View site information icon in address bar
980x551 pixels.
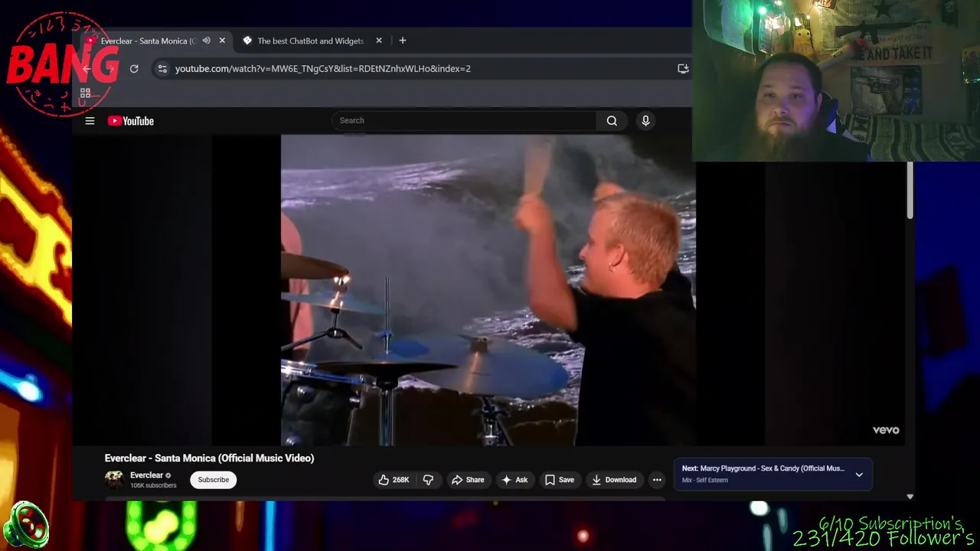162,69
